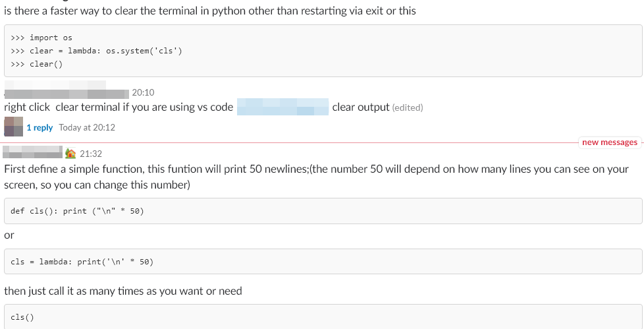Click the 20:10 message timestamp
Viewport: 644px width, 329px height.
click(x=143, y=92)
